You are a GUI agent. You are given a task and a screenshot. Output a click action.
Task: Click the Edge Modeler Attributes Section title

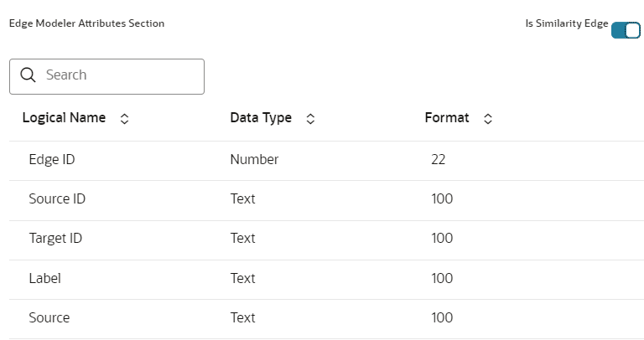pyautogui.click(x=86, y=23)
